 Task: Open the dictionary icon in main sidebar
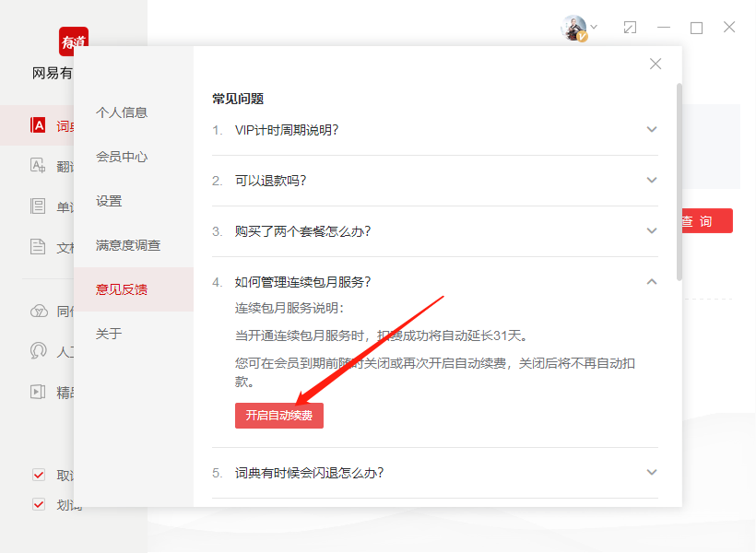pos(38,124)
